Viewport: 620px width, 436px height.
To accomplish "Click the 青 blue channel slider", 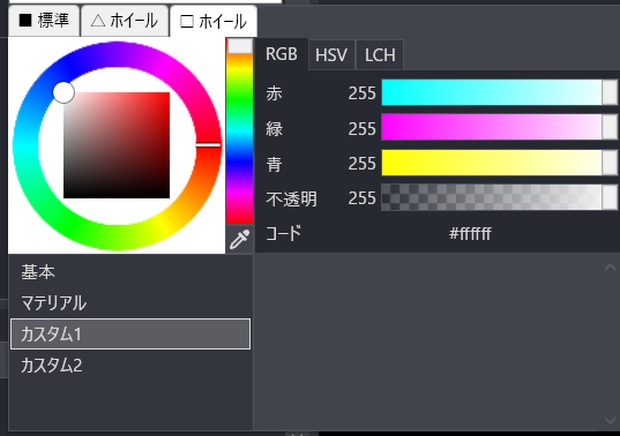I will pos(499,162).
